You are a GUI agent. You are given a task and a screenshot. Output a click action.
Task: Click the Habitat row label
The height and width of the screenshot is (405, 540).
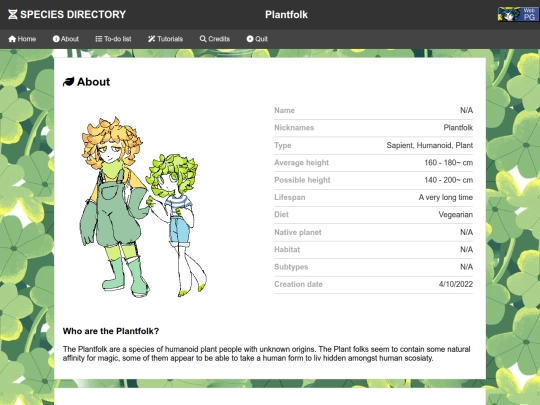pos(287,250)
